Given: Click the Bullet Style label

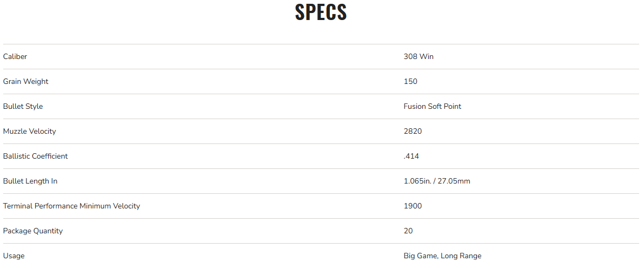Looking at the screenshot, I should click(x=23, y=106).
